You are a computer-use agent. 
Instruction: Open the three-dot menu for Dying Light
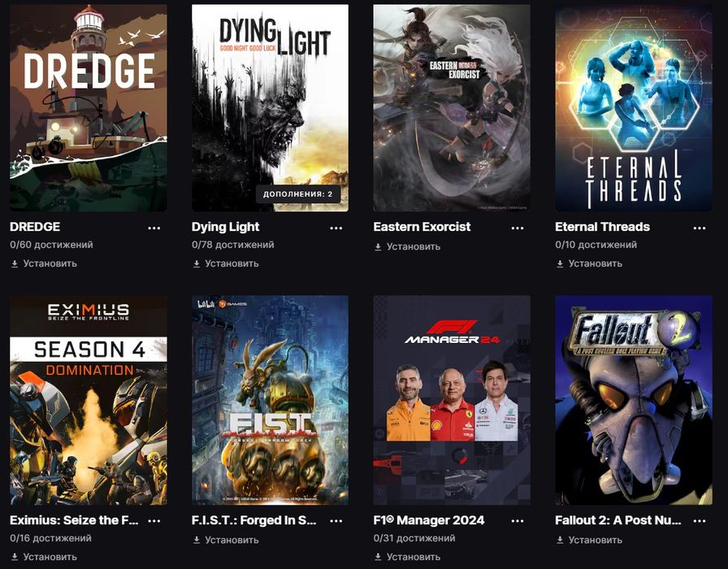336,228
